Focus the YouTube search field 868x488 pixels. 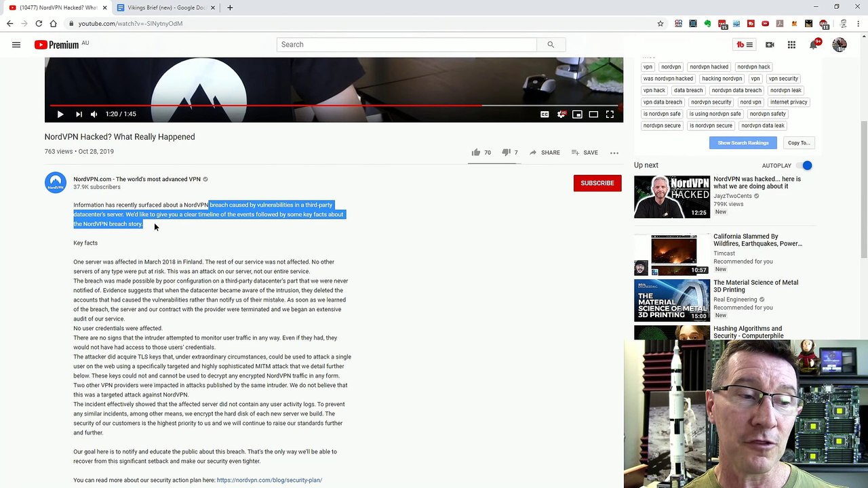click(406, 45)
